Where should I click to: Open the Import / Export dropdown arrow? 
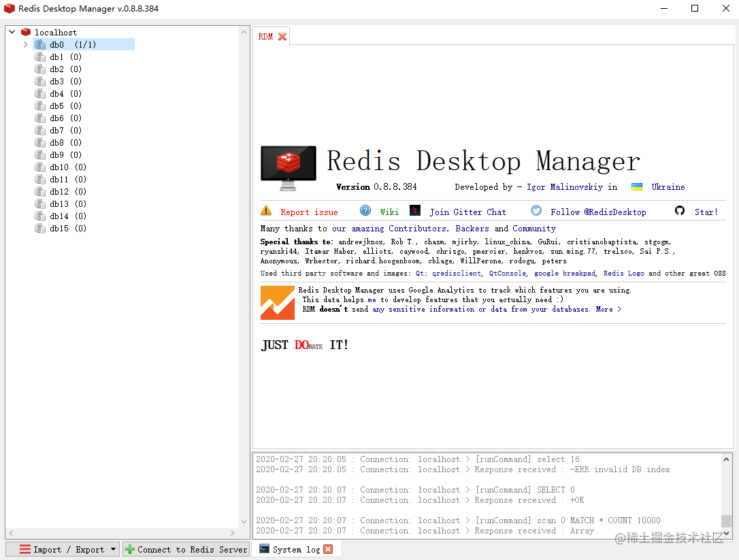(113, 549)
